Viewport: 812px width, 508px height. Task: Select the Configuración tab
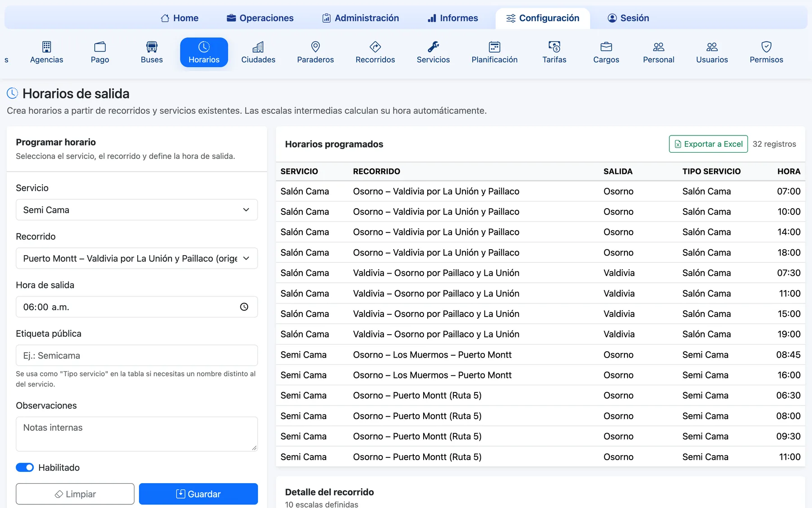[x=543, y=18]
